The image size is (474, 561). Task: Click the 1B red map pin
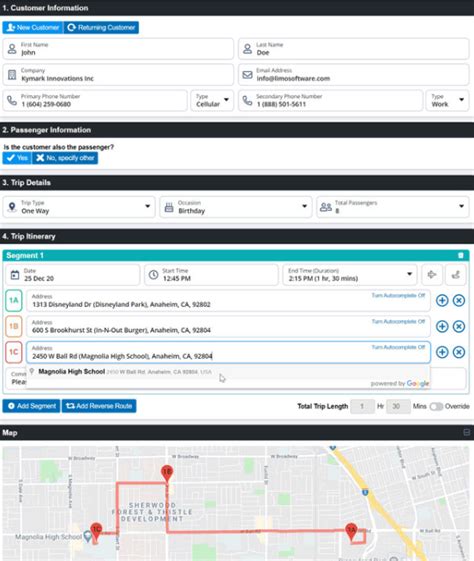167,473
